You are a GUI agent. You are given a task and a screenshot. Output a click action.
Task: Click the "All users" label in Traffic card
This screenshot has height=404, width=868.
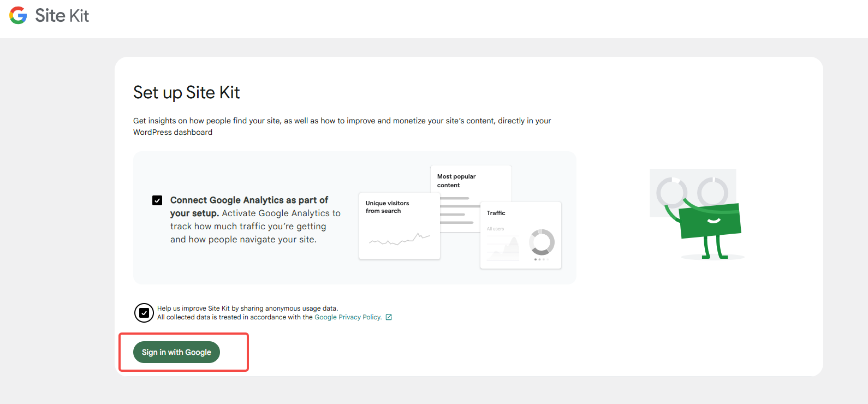(x=496, y=229)
